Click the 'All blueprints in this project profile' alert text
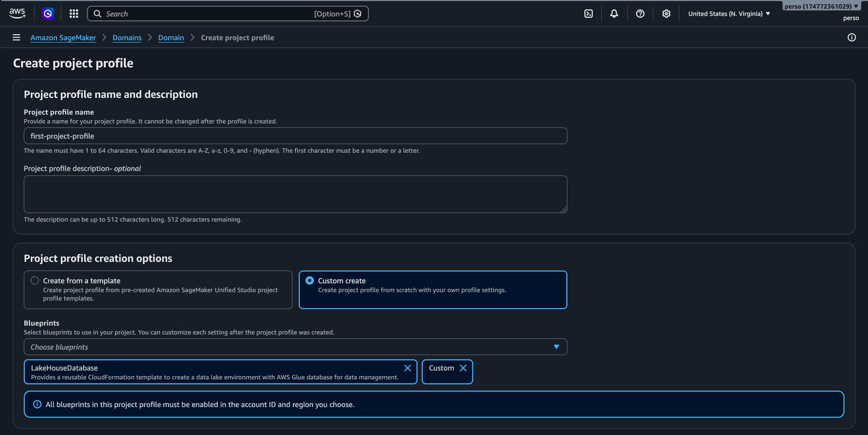Image resolution: width=868 pixels, height=435 pixels. point(200,404)
